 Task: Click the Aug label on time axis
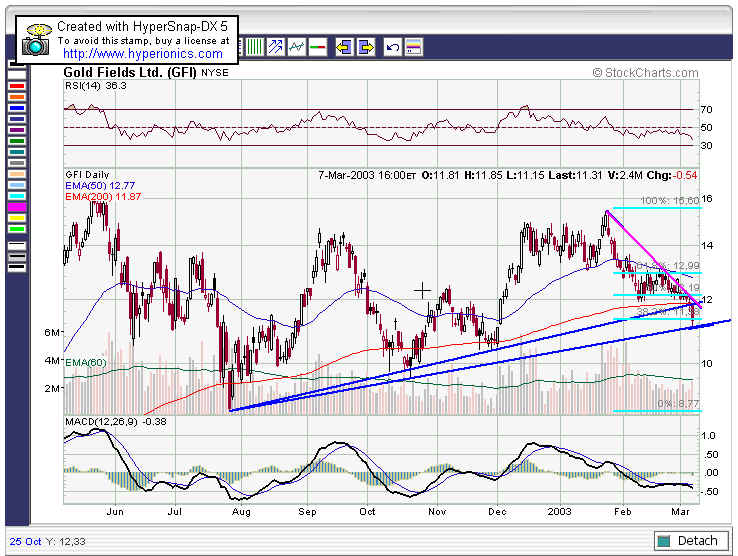[241, 512]
